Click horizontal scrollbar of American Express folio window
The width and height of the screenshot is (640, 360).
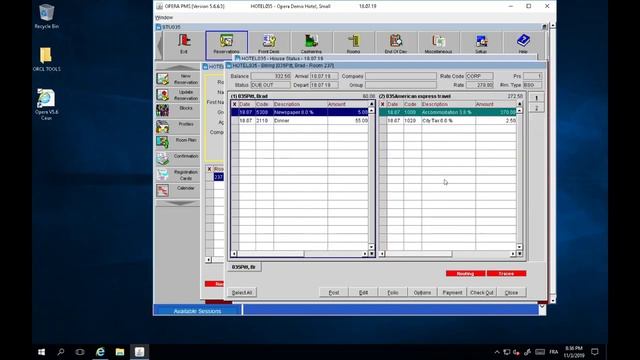tap(447, 254)
